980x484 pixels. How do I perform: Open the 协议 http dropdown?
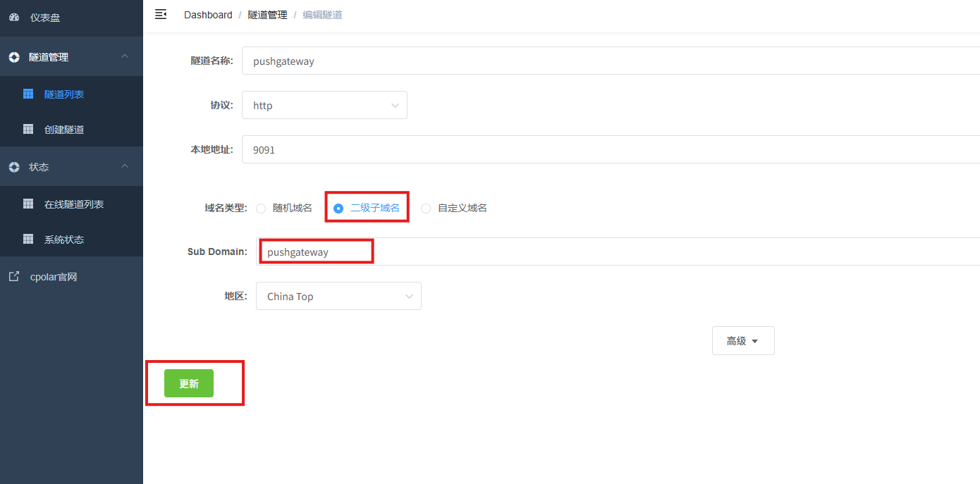[324, 106]
